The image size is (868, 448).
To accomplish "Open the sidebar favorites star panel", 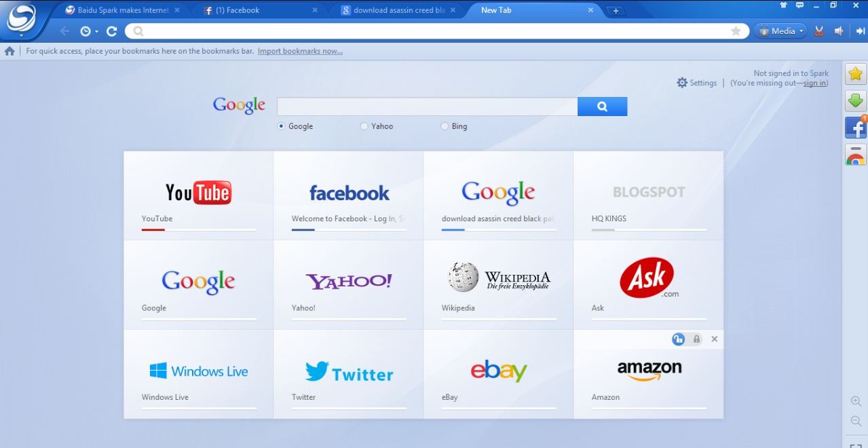I will (856, 74).
